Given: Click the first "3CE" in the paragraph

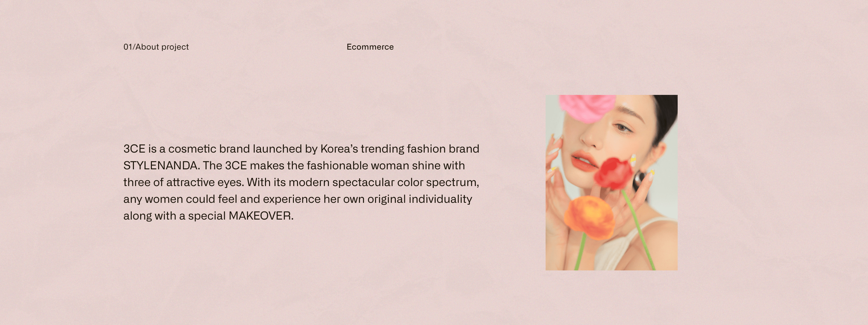Looking at the screenshot, I should (x=134, y=149).
